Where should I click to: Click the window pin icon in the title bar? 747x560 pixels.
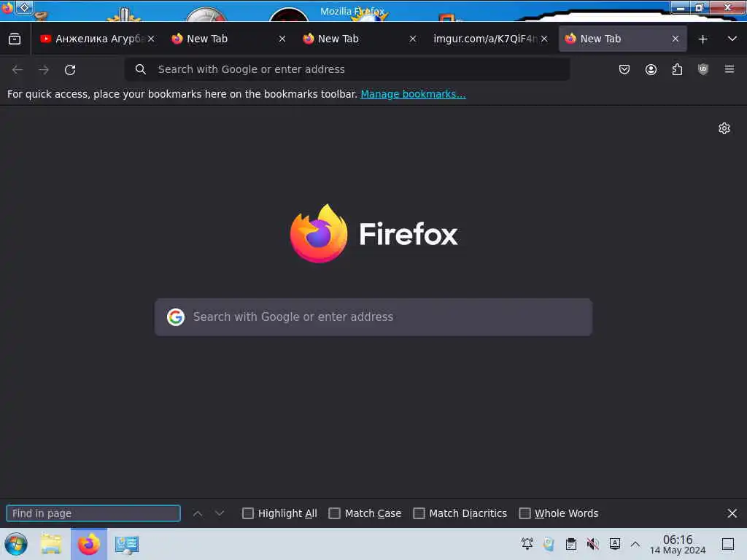coord(24,7)
